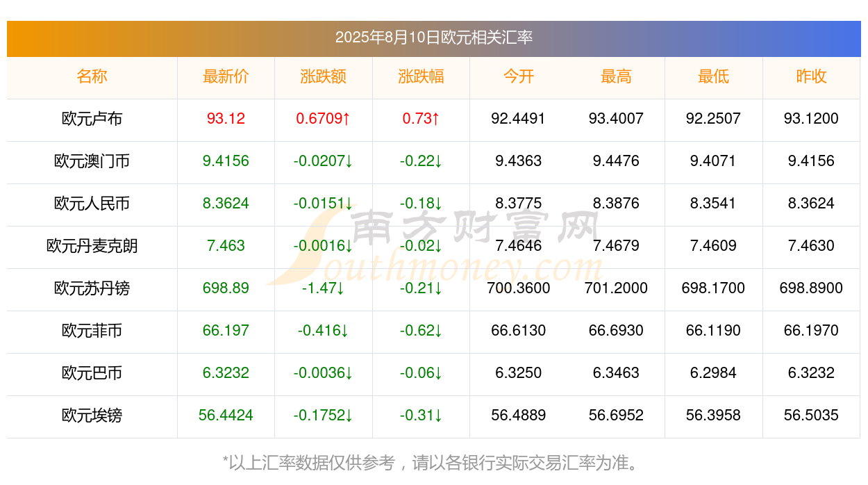Click the 欧元丹麦克朗 row name
Image resolution: width=868 pixels, height=485 pixels.
(x=92, y=246)
